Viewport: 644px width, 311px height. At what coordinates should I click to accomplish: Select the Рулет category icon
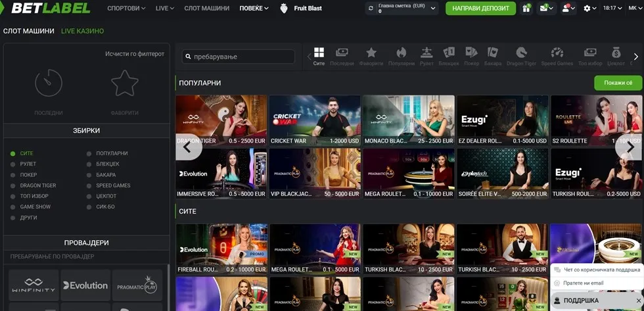coord(426,56)
